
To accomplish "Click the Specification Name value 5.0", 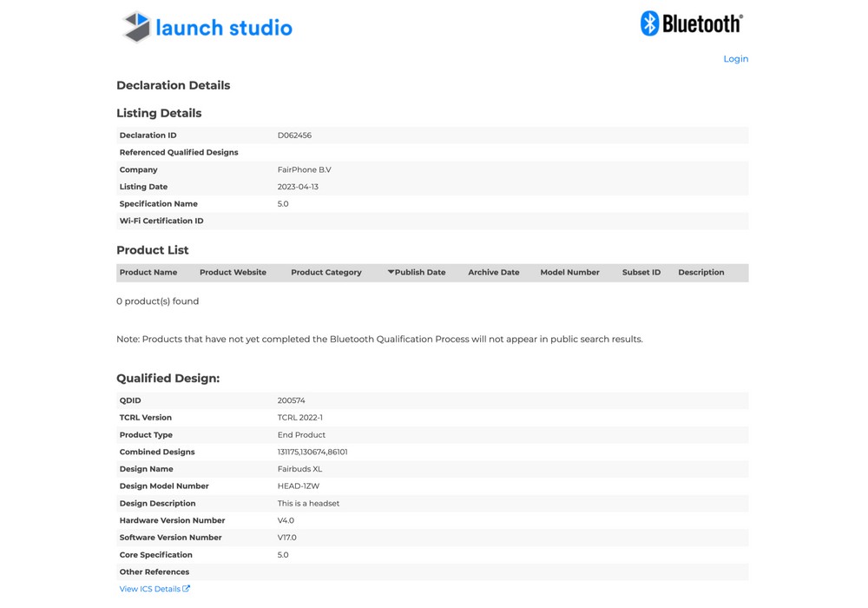I will click(283, 204).
